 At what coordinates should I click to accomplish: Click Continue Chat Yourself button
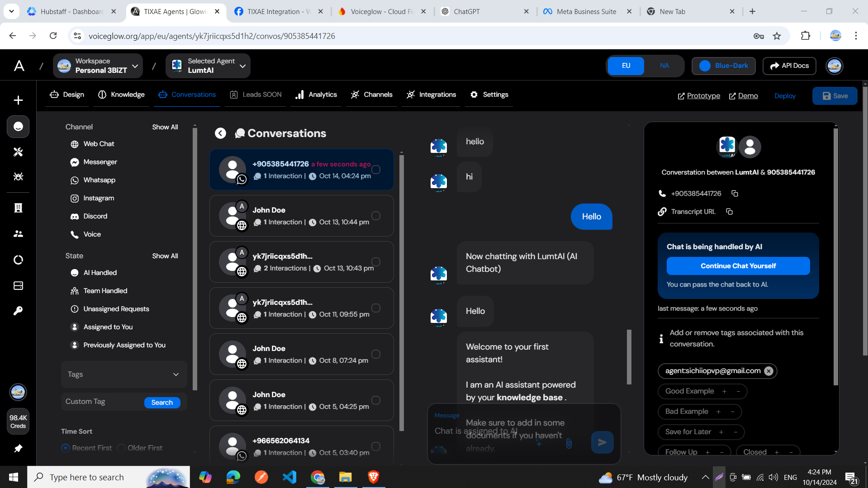tap(738, 266)
